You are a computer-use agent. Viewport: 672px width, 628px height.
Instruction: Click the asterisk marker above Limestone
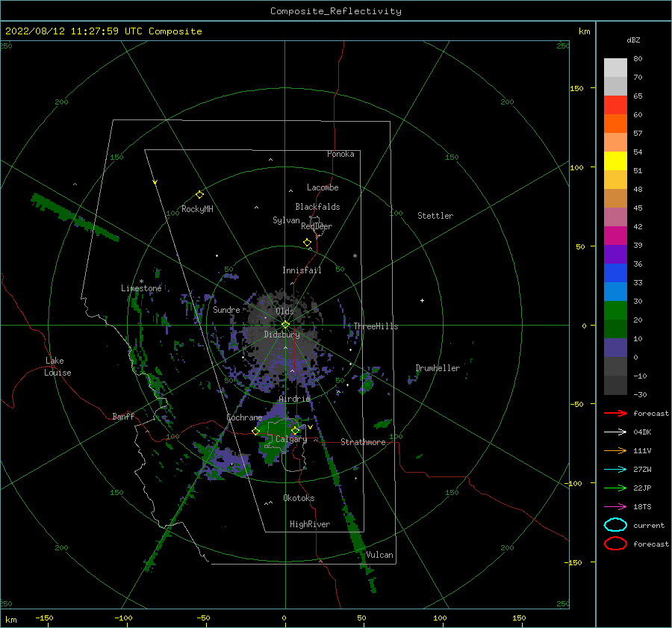(x=141, y=282)
